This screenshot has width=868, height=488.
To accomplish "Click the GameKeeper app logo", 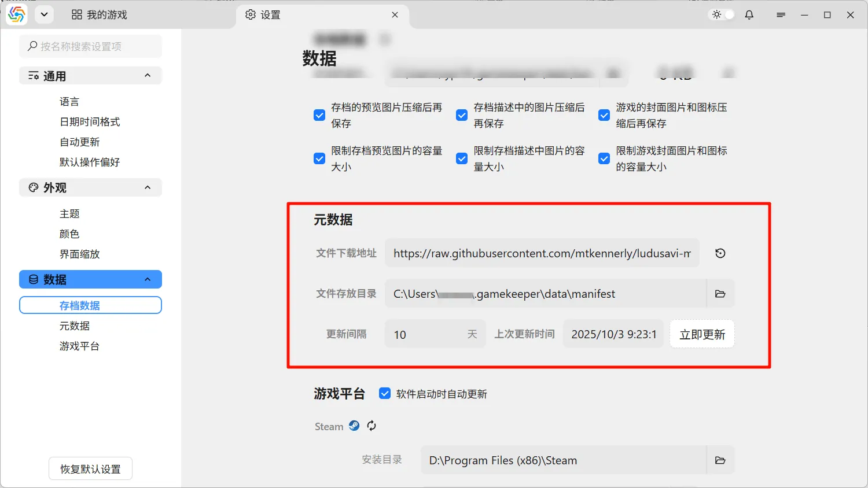I will click(17, 15).
